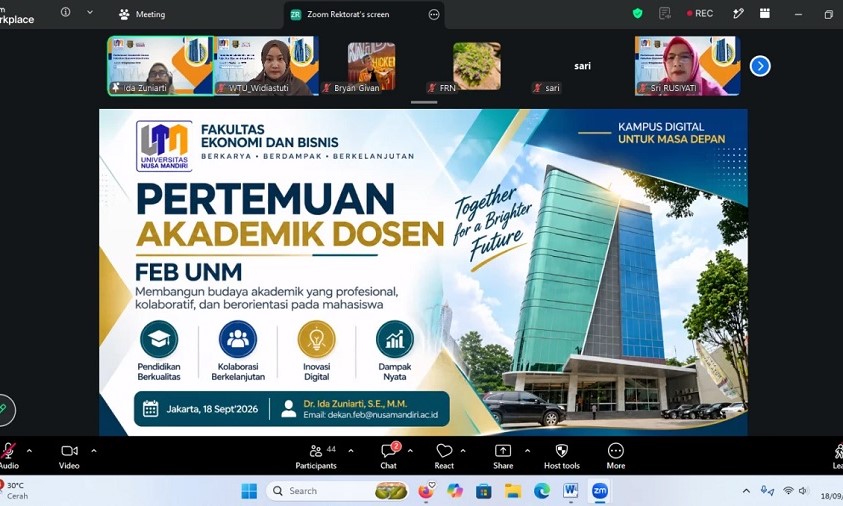Viewport: 843px width, 506px height.
Task: Select FRN participant thumbnail
Action: (477, 66)
